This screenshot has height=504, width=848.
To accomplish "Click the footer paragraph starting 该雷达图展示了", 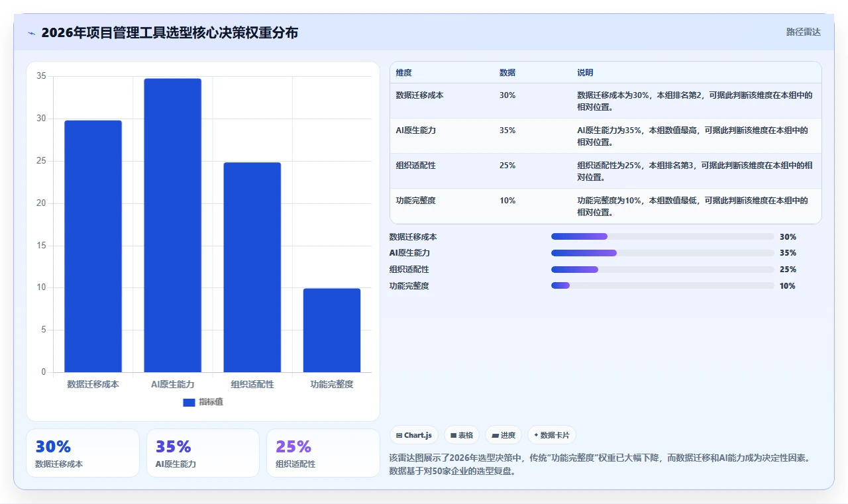I will (600, 464).
